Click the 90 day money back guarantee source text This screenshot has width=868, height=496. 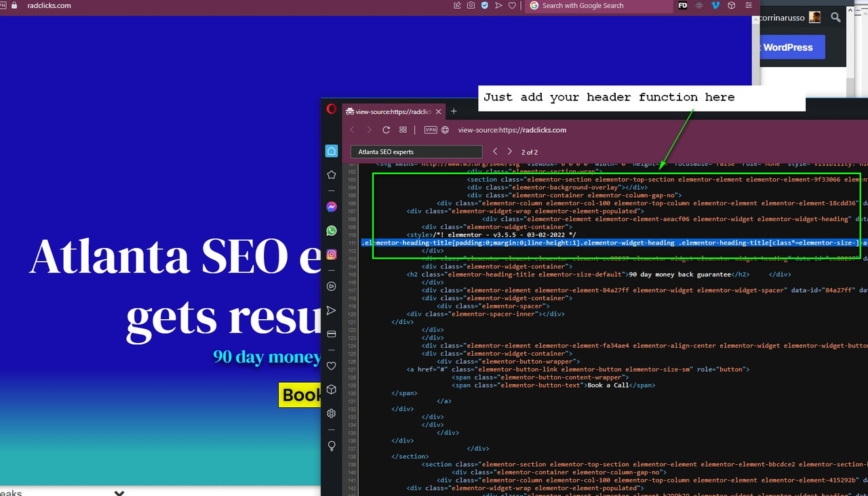(x=680, y=274)
